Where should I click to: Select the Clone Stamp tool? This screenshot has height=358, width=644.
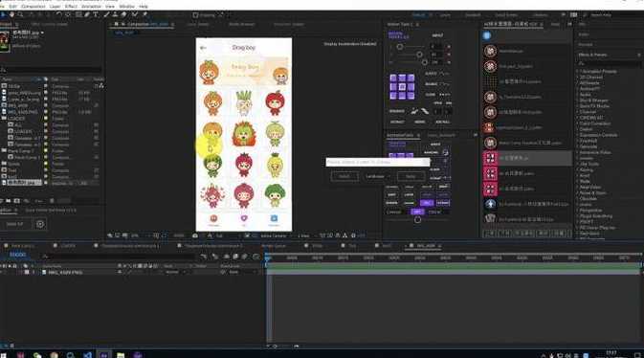pos(115,14)
